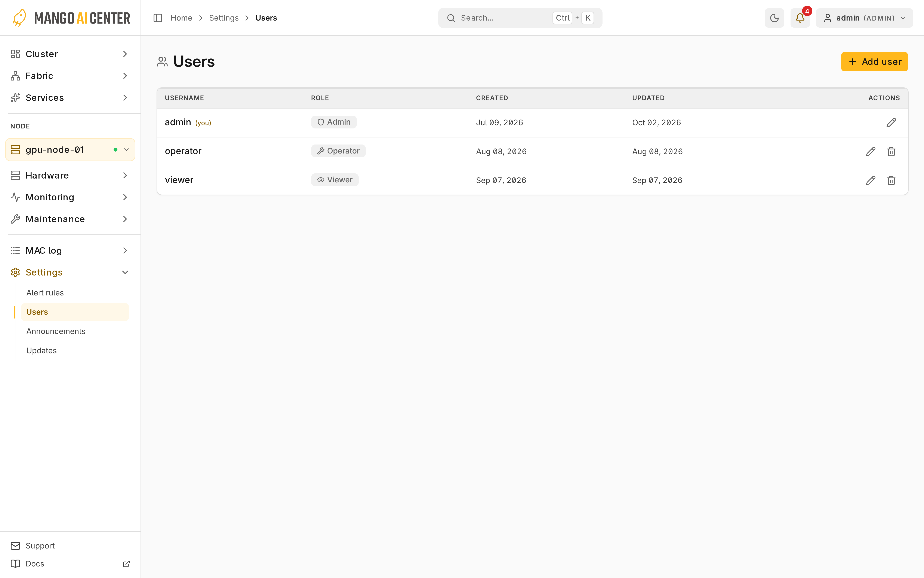Open the Support link

pyautogui.click(x=40, y=546)
